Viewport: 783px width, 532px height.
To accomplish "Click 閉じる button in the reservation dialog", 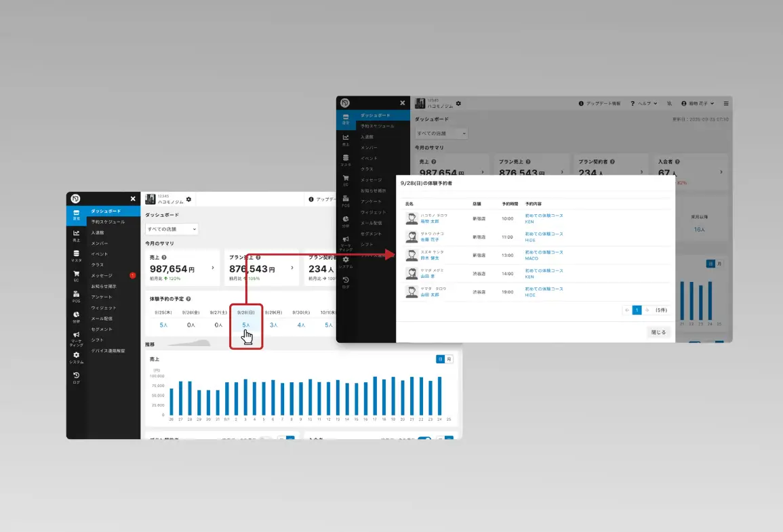I will click(x=659, y=332).
